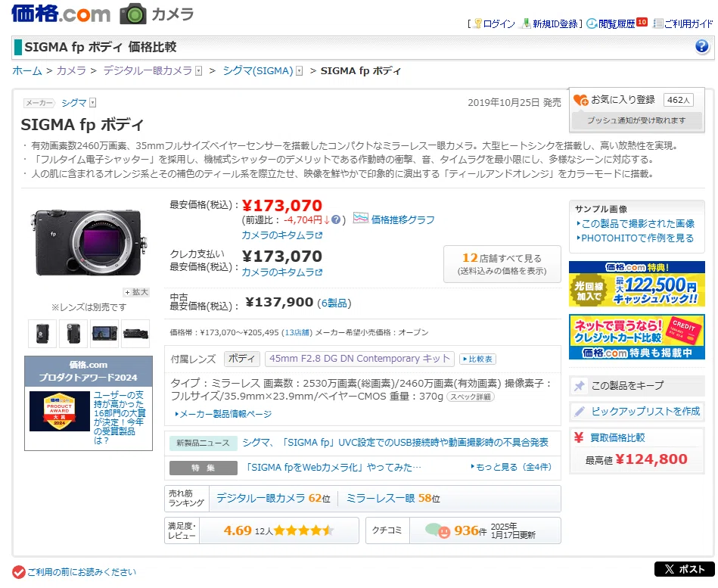Image resolution: width=718 pixels, height=588 pixels.
Task: Open the 比較表 link
Action: 477,359
